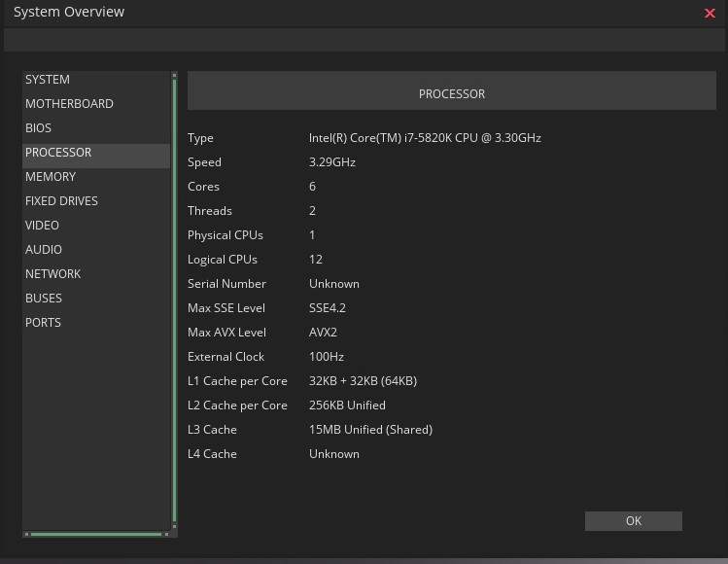The width and height of the screenshot is (728, 564).
Task: Click the Threads label
Action: click(209, 211)
